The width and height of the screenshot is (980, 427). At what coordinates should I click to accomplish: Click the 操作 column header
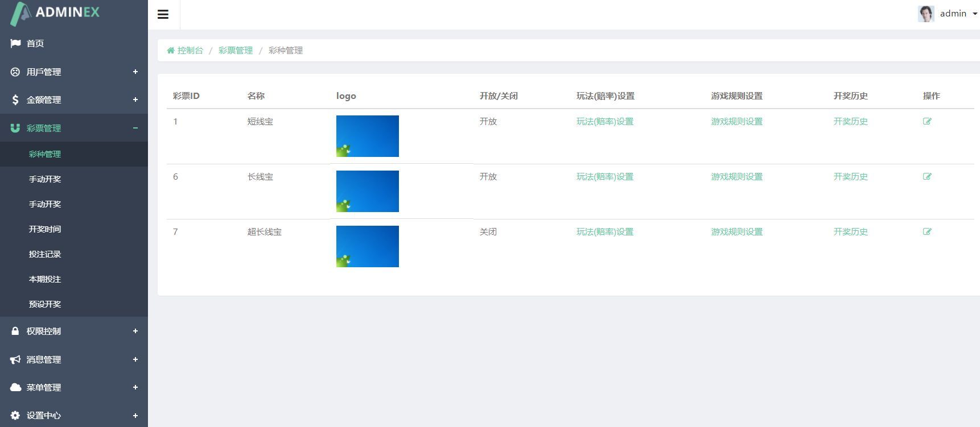click(932, 96)
